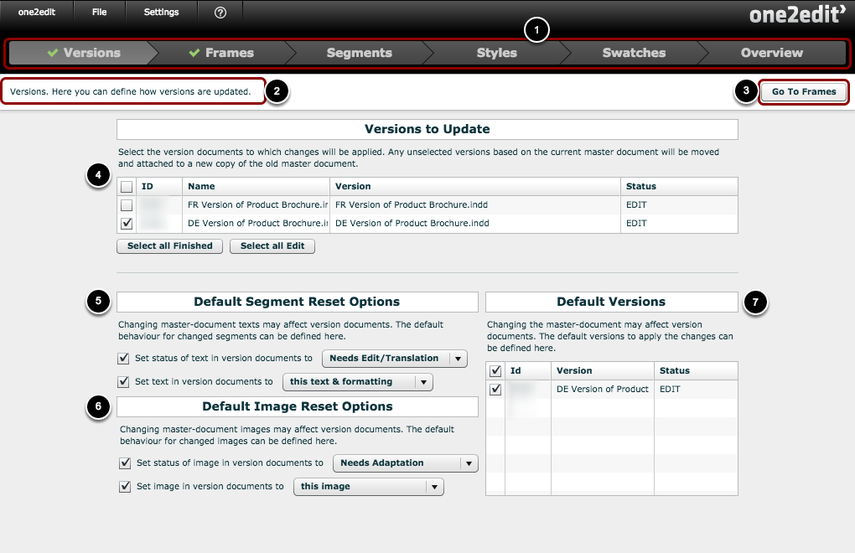Toggle 'Set image in version documents to' checkbox
The width and height of the screenshot is (855, 553).
[x=125, y=486]
